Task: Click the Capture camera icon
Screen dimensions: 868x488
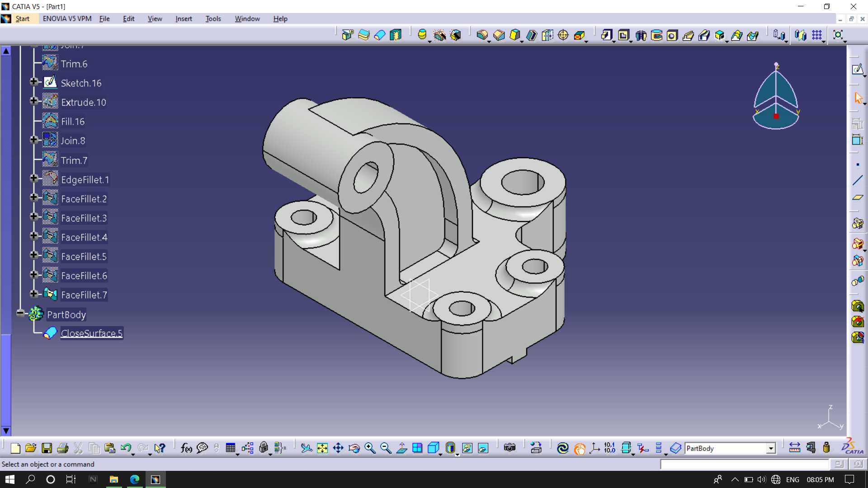Action: click(509, 448)
